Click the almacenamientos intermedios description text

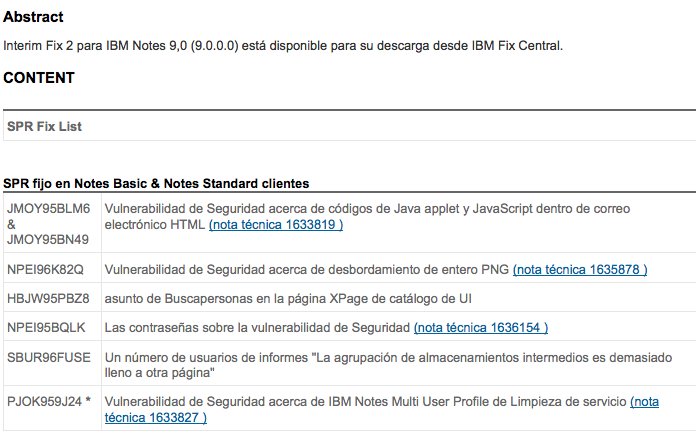388,365
